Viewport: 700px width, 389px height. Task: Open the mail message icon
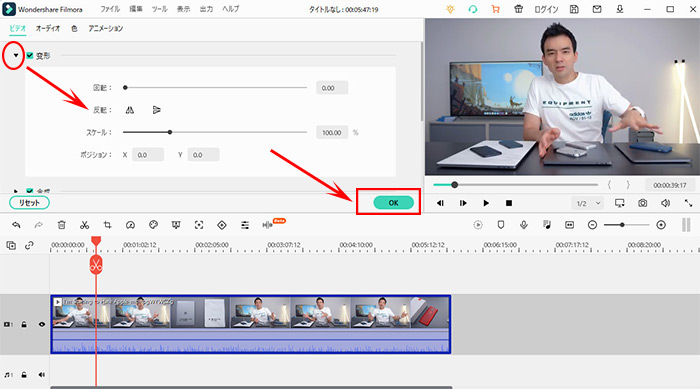pos(597,9)
